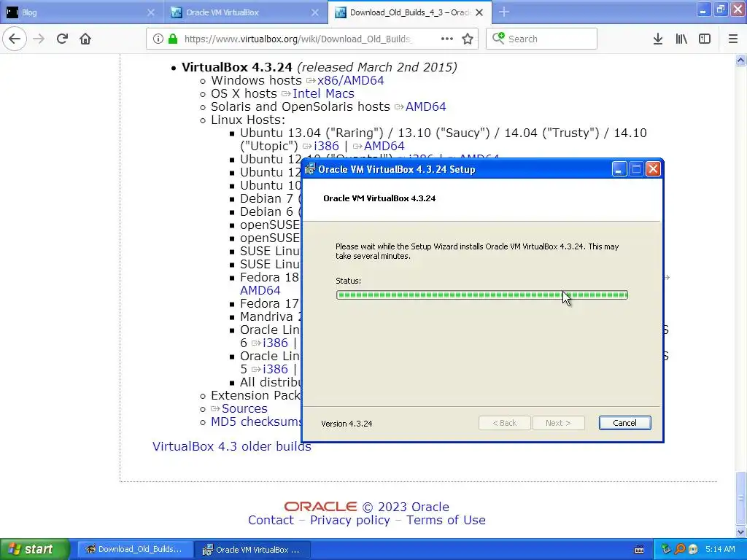Open the Firefox hamburger menu

[x=732, y=39]
